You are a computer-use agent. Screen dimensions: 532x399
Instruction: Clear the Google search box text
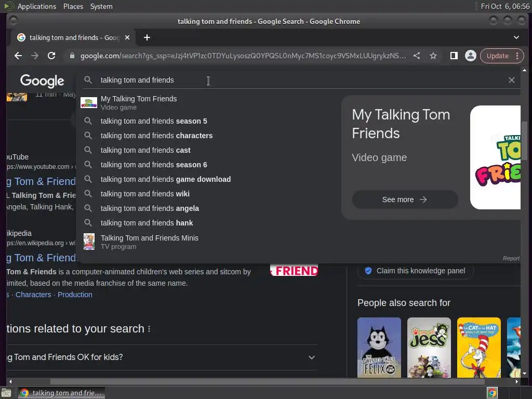click(511, 80)
